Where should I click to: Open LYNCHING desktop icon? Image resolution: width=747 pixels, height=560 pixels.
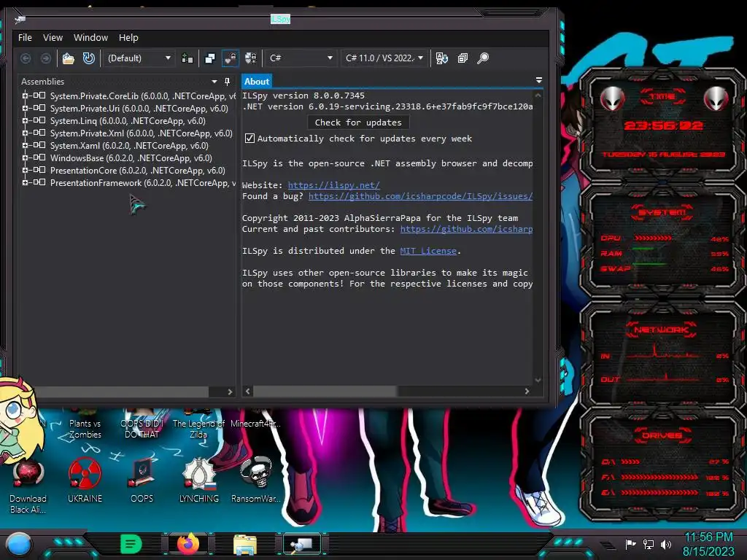[199, 481]
